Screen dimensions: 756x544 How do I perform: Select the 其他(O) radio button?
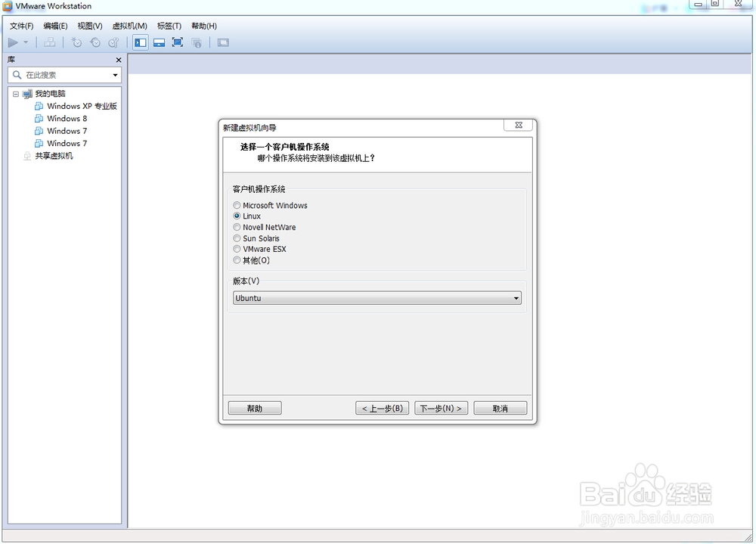click(x=237, y=260)
